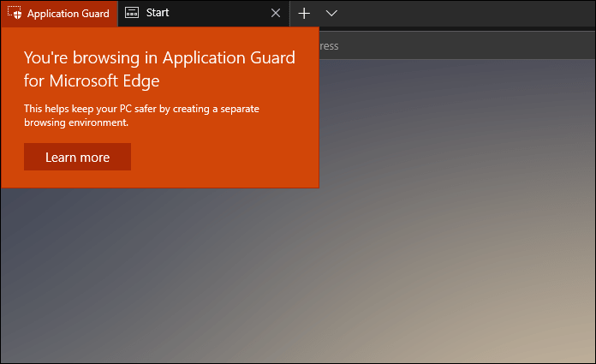Click the Start tab page icon
Screen dimensions: 596x364
point(132,13)
